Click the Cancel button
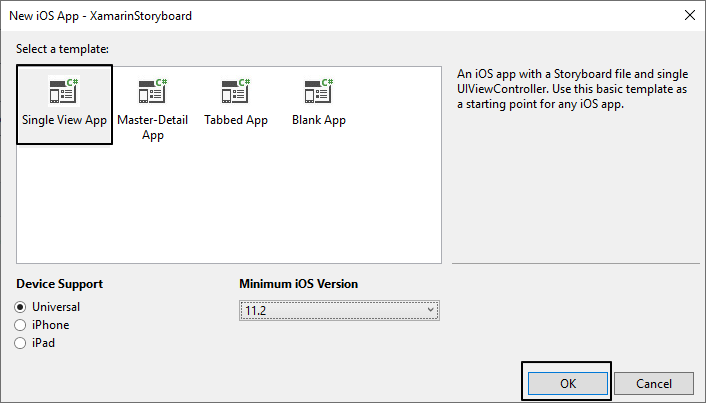The width and height of the screenshot is (706, 403). point(654,384)
